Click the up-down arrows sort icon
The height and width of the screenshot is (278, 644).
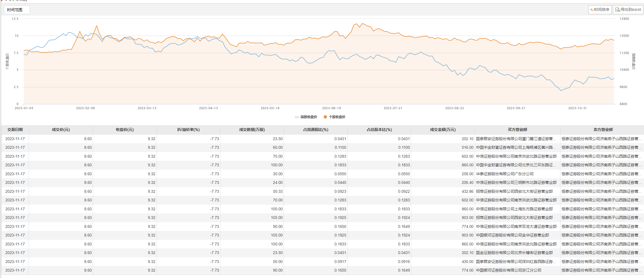click(x=592, y=10)
